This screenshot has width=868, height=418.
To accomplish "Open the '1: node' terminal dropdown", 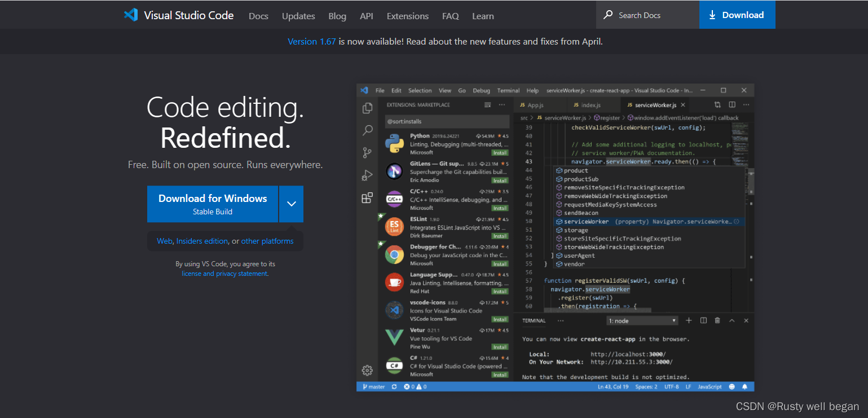I will pos(642,320).
